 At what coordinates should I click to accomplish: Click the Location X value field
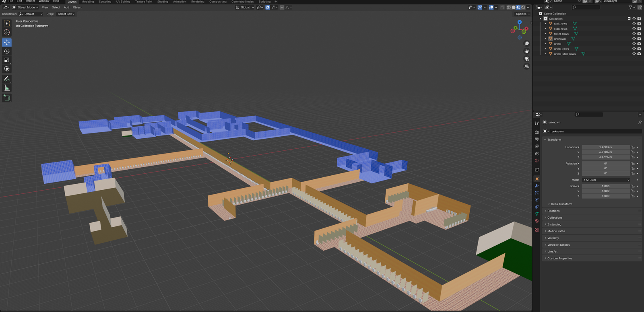(605, 148)
